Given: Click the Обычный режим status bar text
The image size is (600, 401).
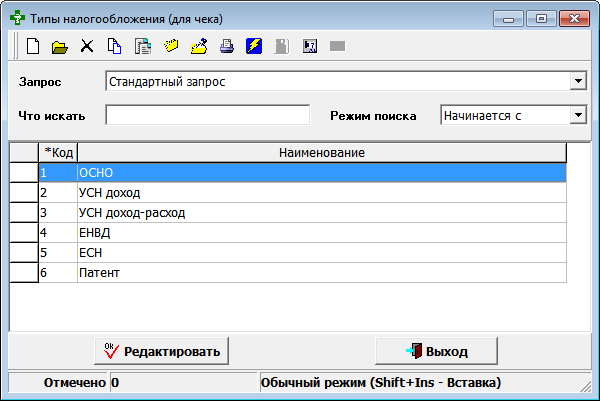Looking at the screenshot, I should 381,382.
